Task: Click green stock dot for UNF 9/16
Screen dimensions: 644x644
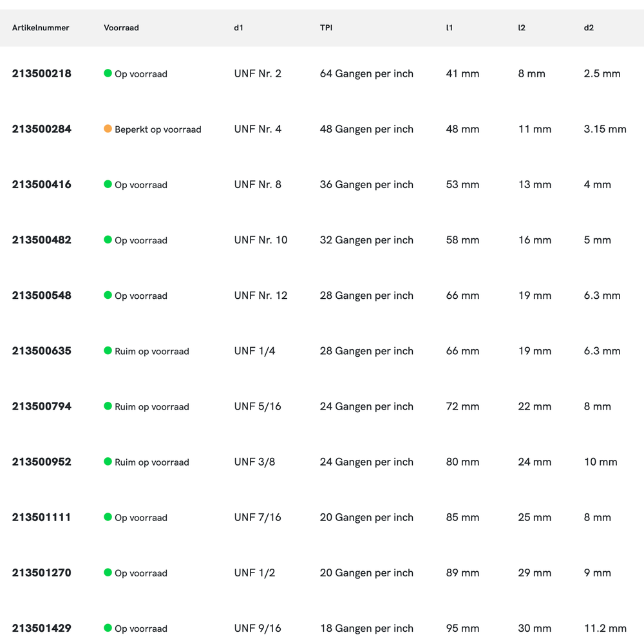Action: [x=108, y=628]
